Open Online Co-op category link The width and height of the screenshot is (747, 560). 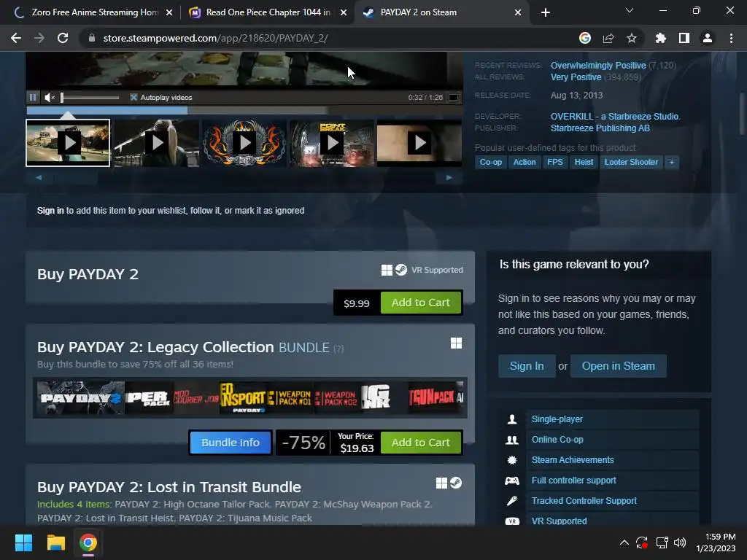[557, 440]
